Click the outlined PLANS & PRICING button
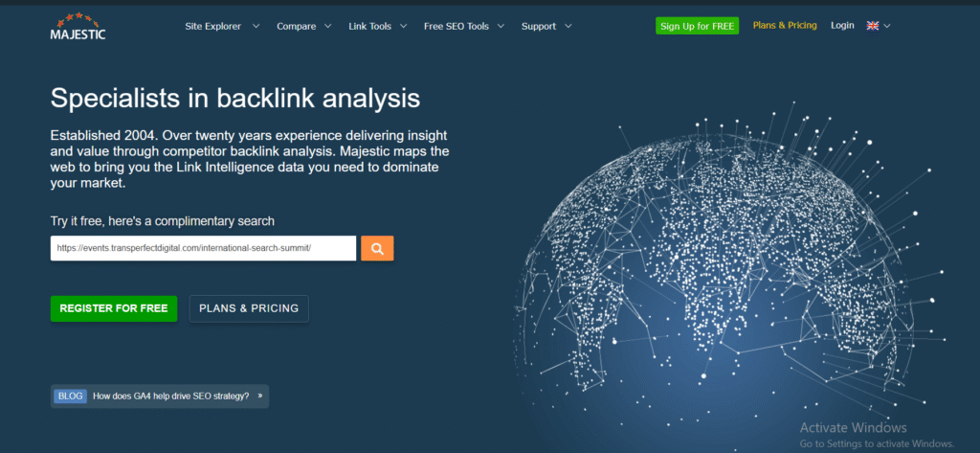Viewport: 980px width, 453px height. 249,308
